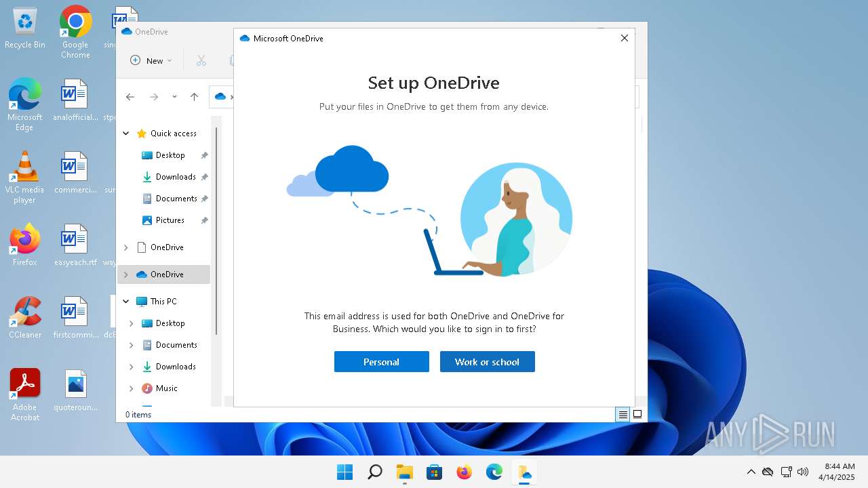The width and height of the screenshot is (868, 488).
Task: Select Music under This PC
Action: pos(166,388)
